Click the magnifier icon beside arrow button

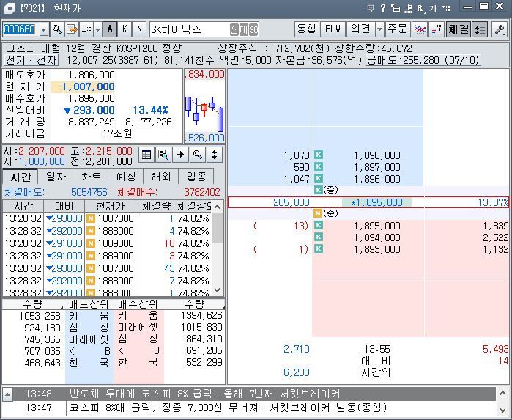pos(197,155)
